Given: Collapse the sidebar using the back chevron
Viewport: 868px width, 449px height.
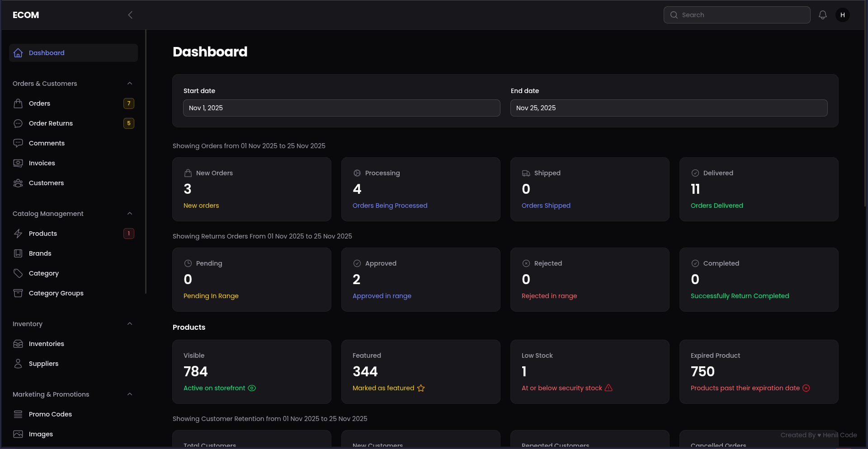Looking at the screenshot, I should (x=130, y=15).
